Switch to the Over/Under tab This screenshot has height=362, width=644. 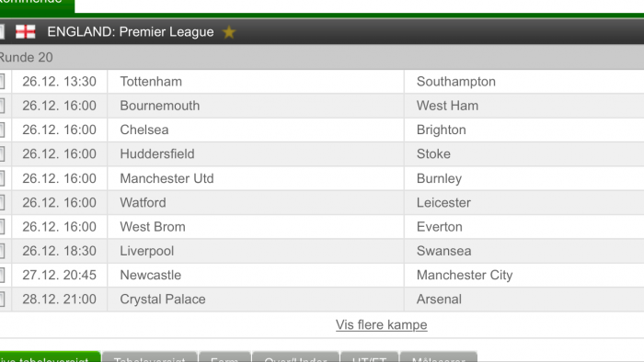pyautogui.click(x=295, y=356)
